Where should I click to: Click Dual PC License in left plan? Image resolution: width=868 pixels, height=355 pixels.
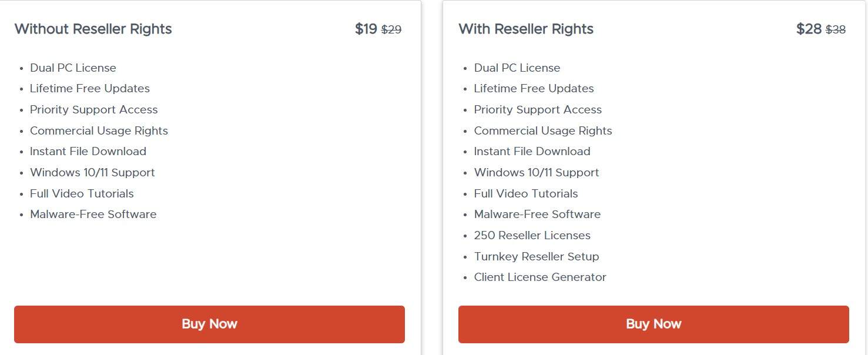[x=73, y=68]
